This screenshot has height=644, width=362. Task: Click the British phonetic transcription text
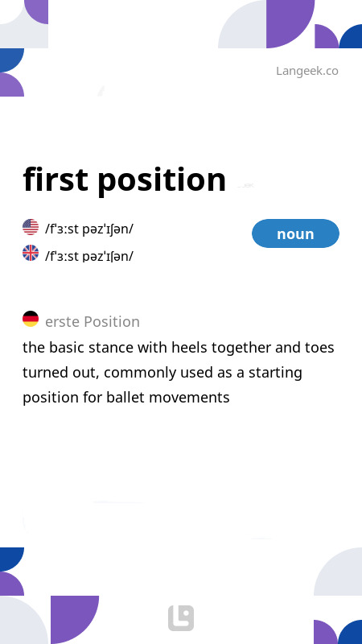pyautogui.click(x=89, y=256)
